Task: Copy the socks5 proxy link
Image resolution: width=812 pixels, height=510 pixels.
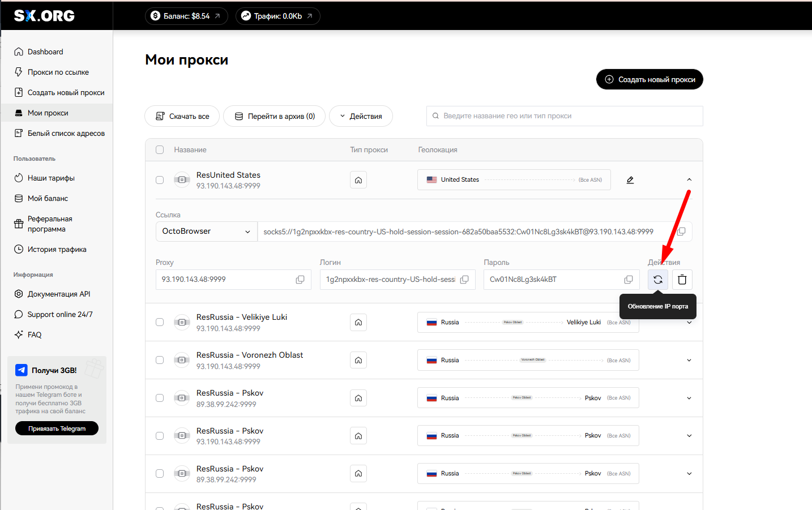Action: tap(681, 232)
